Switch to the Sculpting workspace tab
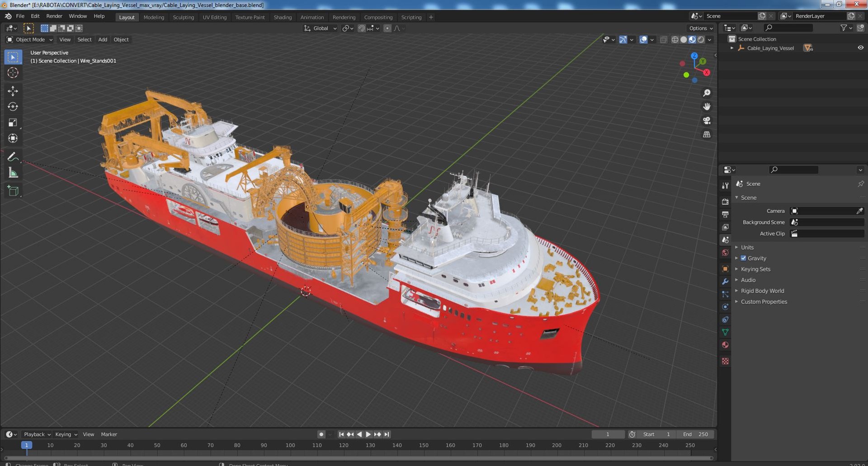868x466 pixels. coord(183,17)
